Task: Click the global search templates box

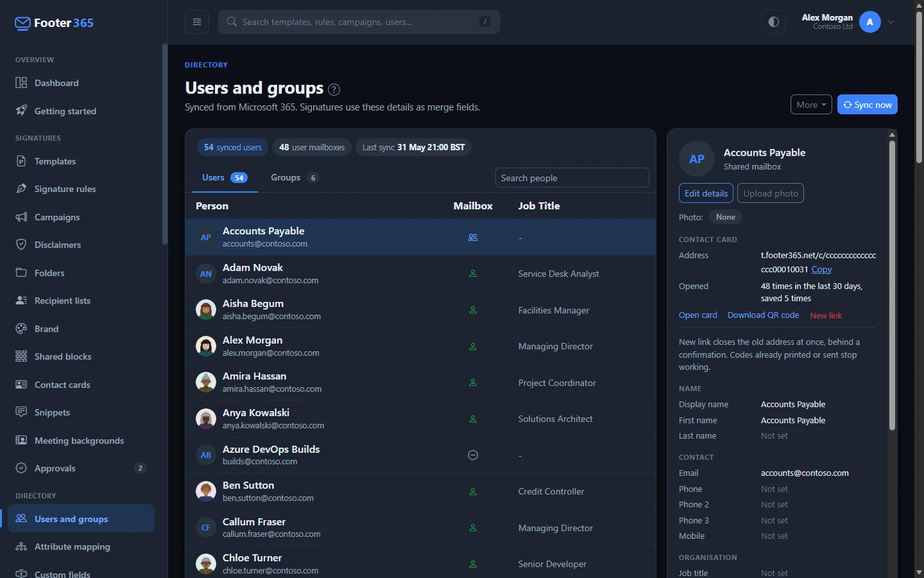Action: click(359, 22)
